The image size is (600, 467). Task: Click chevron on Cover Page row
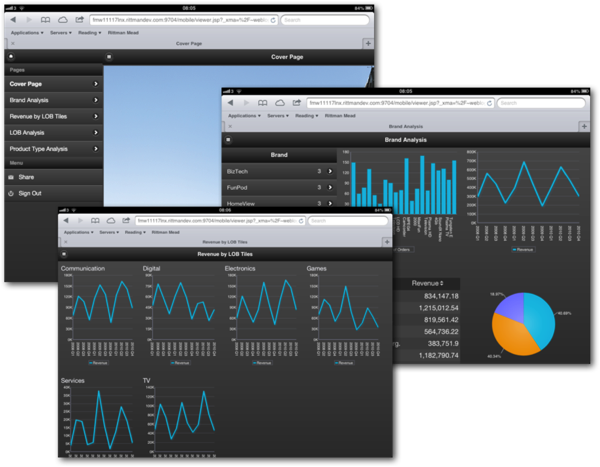pos(96,84)
